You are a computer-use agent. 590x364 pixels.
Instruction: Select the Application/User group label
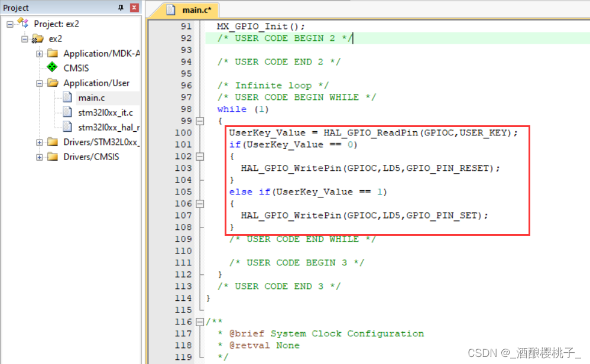pyautogui.click(x=96, y=83)
